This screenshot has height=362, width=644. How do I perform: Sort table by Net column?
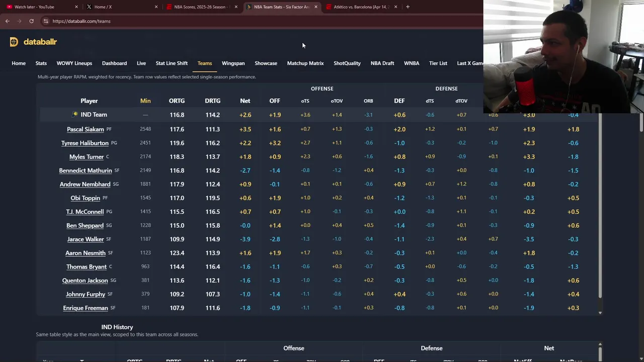[245, 101]
